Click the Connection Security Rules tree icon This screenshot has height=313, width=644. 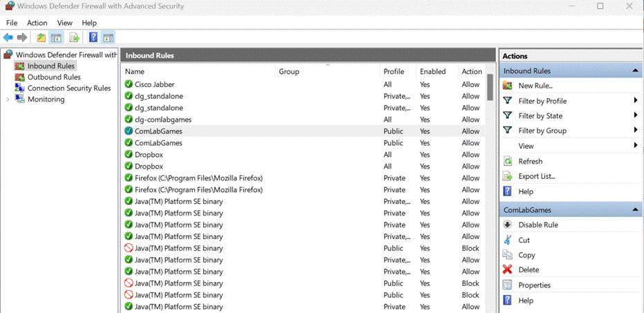point(19,88)
